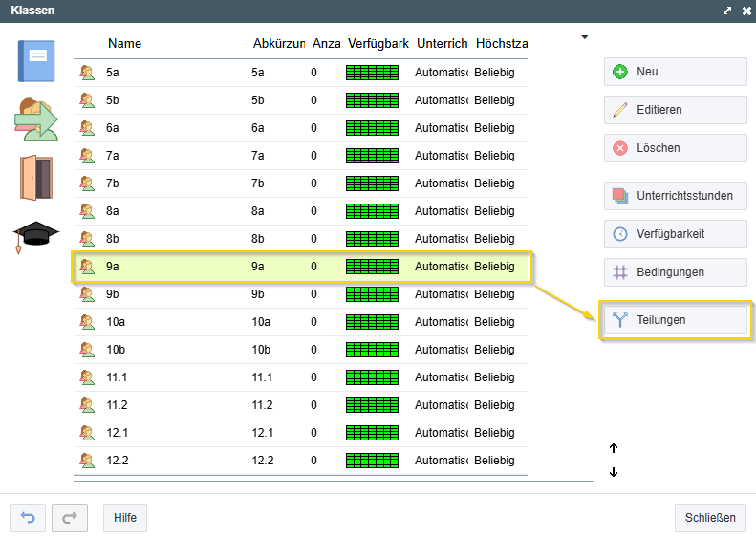756x537 pixels.
Task: Click the class icon in the 12.2 row
Action: click(87, 461)
